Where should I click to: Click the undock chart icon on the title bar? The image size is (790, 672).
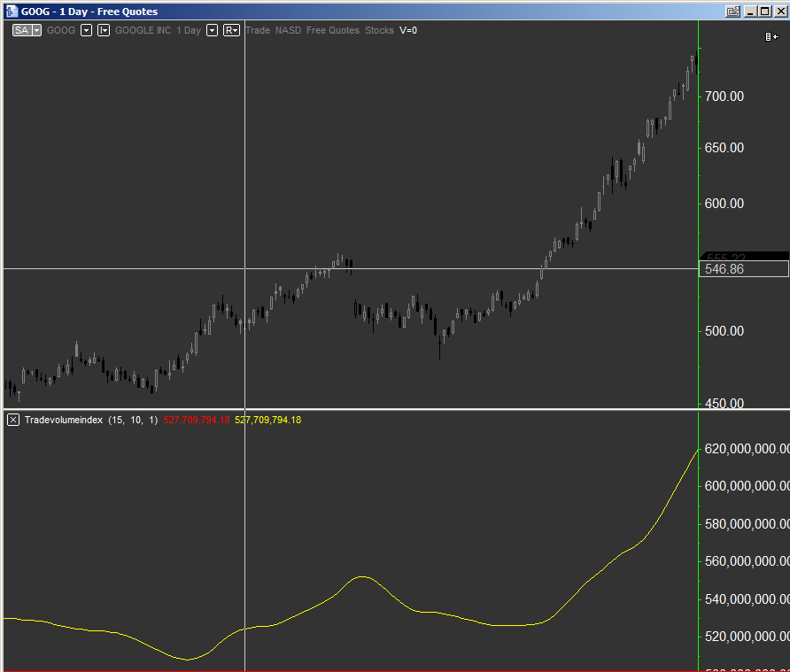(733, 12)
